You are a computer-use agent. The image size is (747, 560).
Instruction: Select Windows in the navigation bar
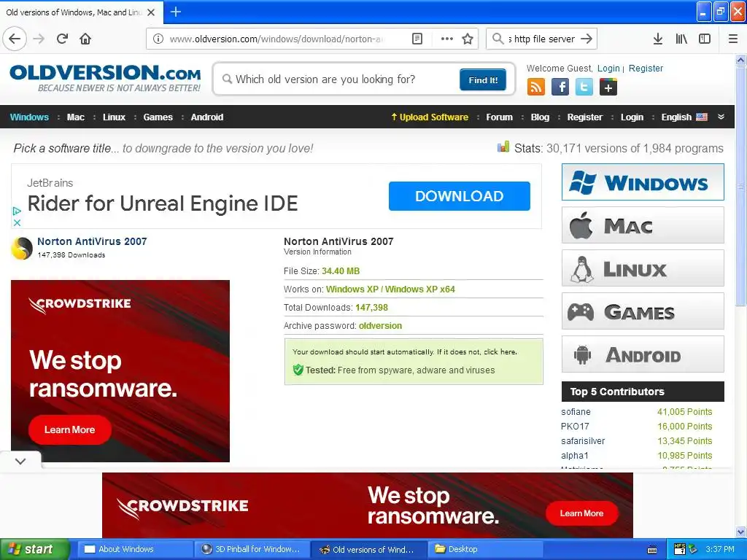tap(29, 117)
